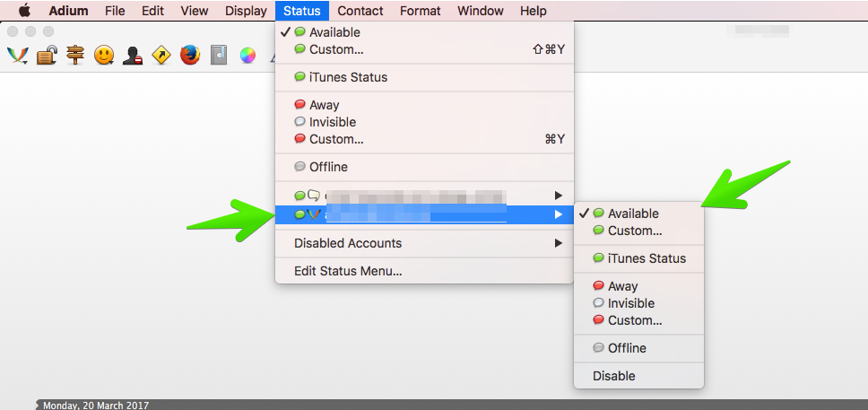This screenshot has height=410, width=868.
Task: Open the smiley emoticon picker
Action: (104, 56)
